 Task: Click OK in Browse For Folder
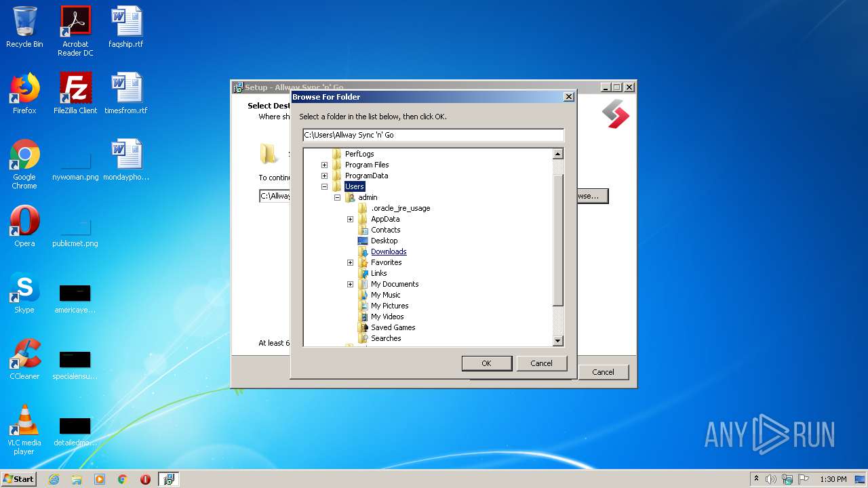point(486,363)
